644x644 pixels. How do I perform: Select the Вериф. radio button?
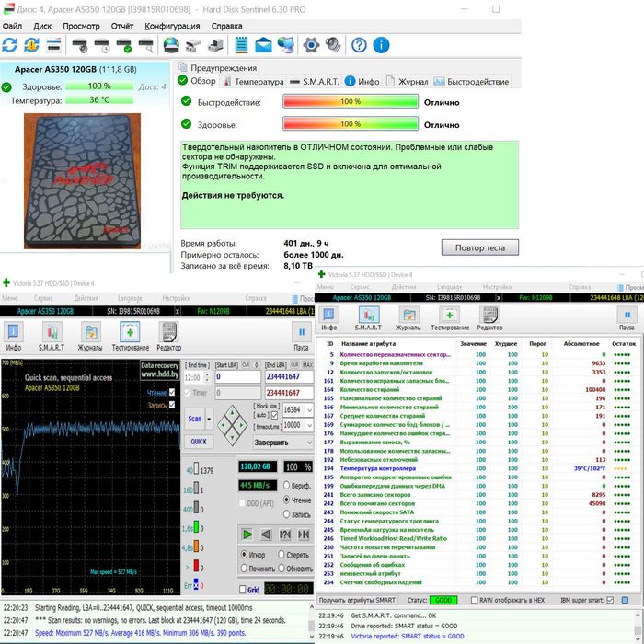(x=287, y=485)
